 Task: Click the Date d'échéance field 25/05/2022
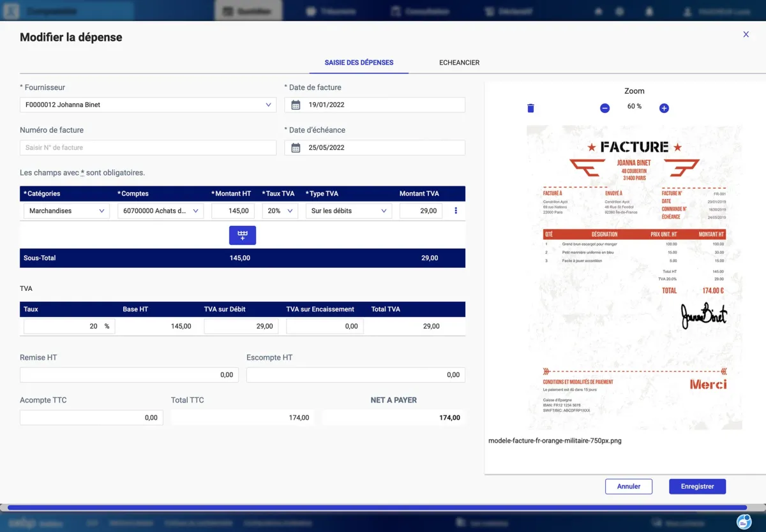click(375, 147)
